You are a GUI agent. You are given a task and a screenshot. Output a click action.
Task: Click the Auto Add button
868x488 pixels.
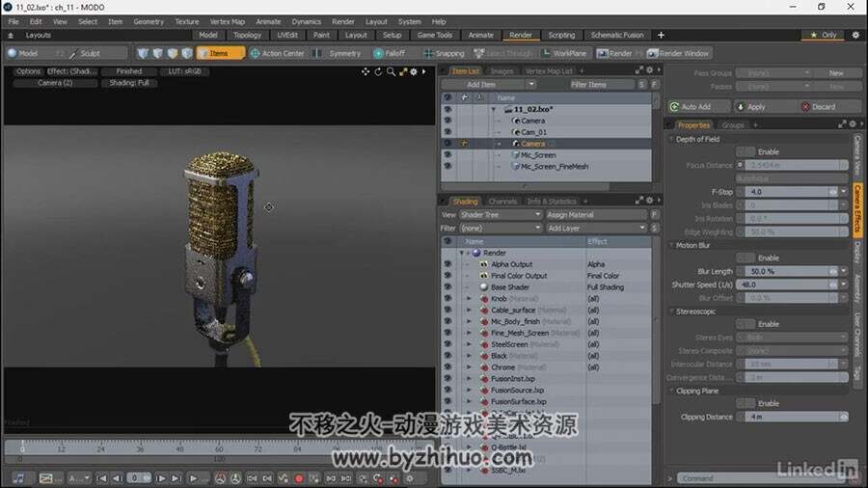pos(698,107)
